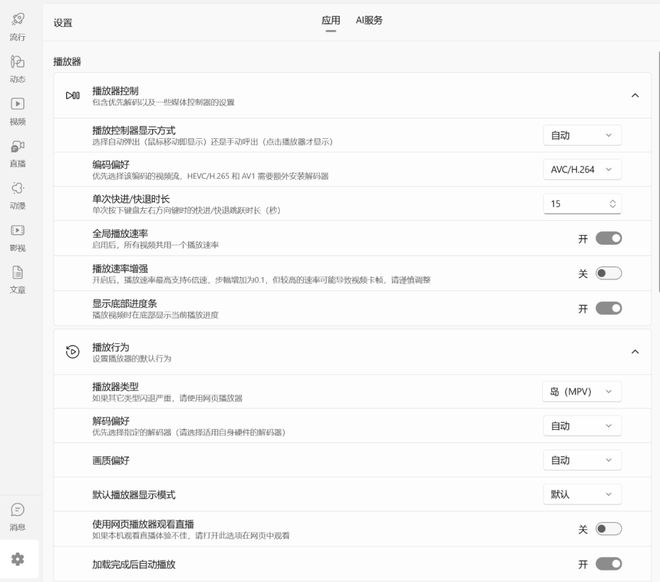Open the 动漫 anime sidebar section
The height and width of the screenshot is (582, 660).
coord(18,195)
